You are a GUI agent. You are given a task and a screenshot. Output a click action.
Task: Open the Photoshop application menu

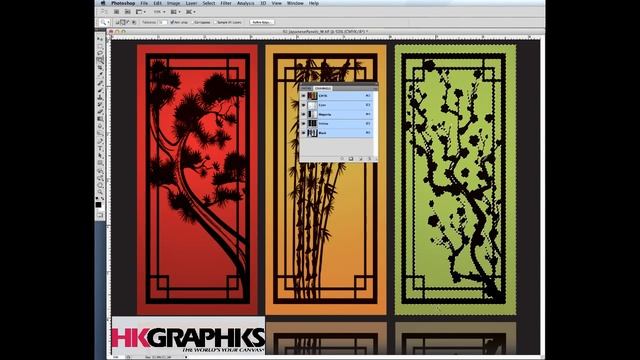[123, 3]
